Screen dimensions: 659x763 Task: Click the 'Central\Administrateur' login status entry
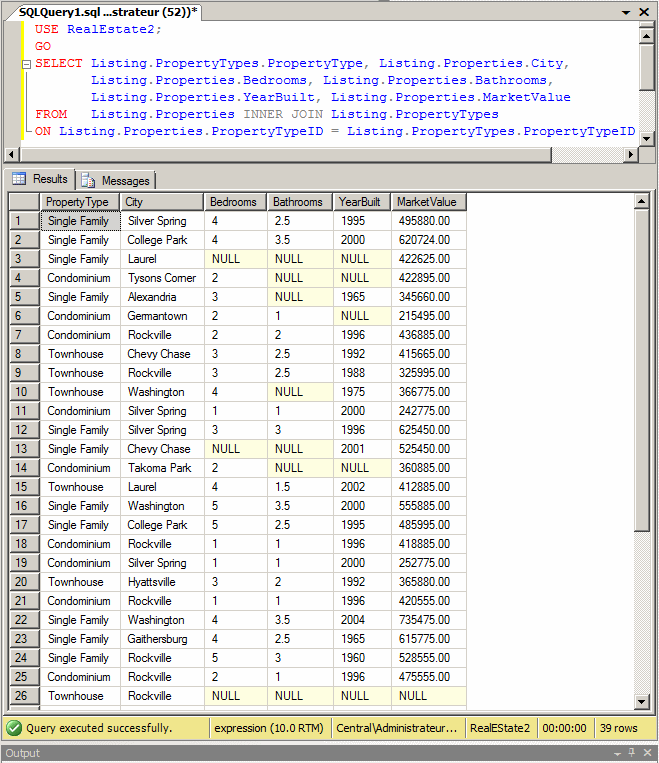[397, 728]
